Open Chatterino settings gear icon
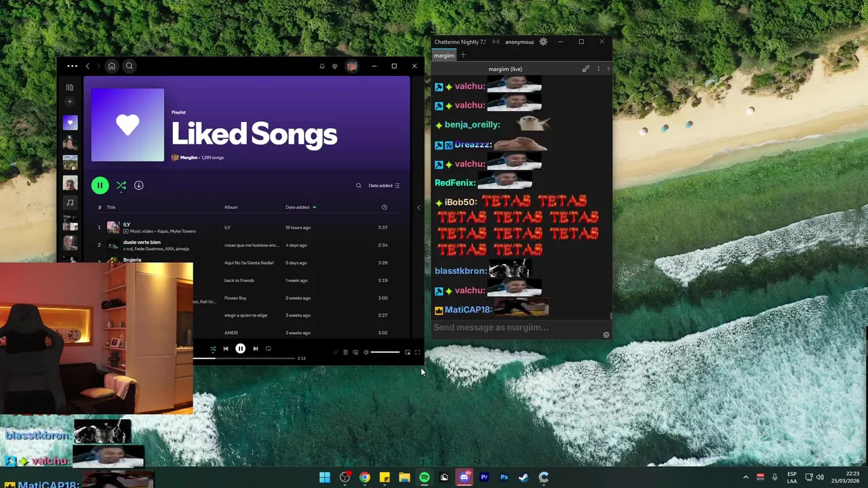The image size is (868, 488). pyautogui.click(x=543, y=42)
